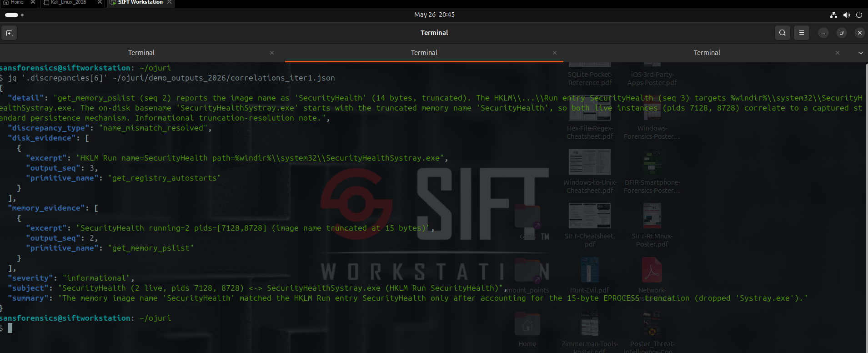Select the SIFT-Cheatsheet.pdf desktop icon
The width and height of the screenshot is (868, 353).
point(590,226)
